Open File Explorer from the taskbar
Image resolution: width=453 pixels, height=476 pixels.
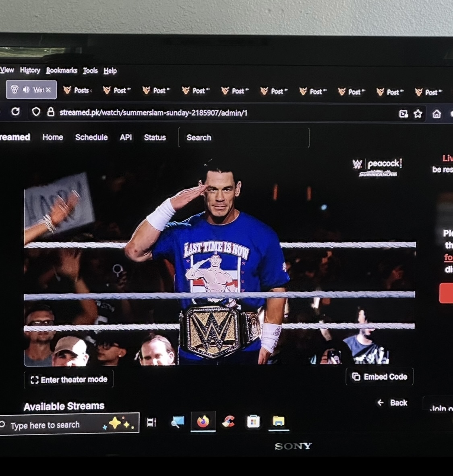coord(278,421)
